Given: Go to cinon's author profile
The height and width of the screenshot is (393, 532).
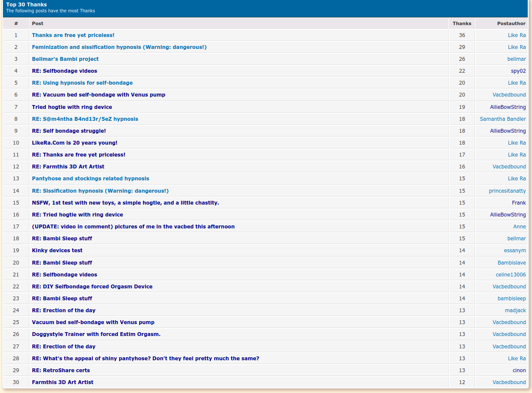Looking at the screenshot, I should (x=519, y=370).
